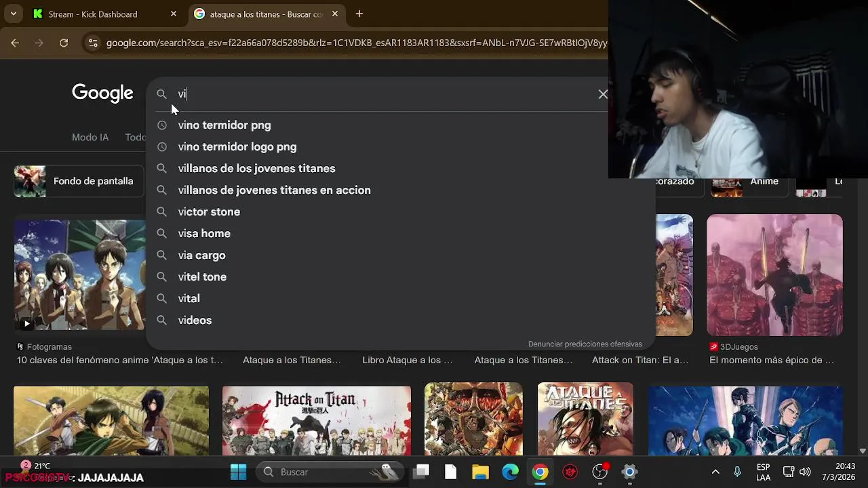Viewport: 868px width, 488px height.
Task: Click the search magnifier in the search box
Action: click(161, 94)
